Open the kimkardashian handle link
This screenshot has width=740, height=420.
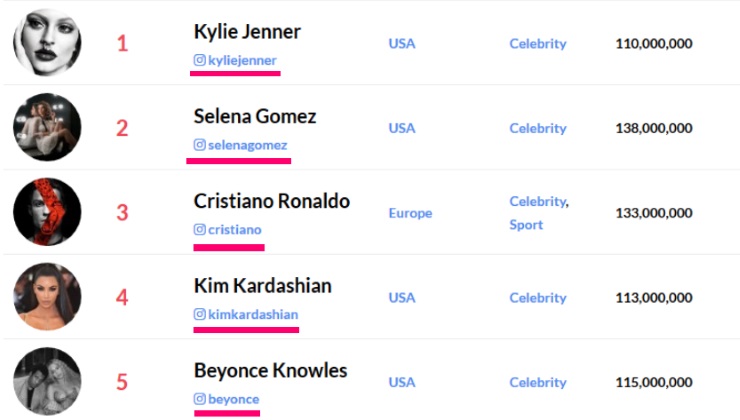point(253,314)
